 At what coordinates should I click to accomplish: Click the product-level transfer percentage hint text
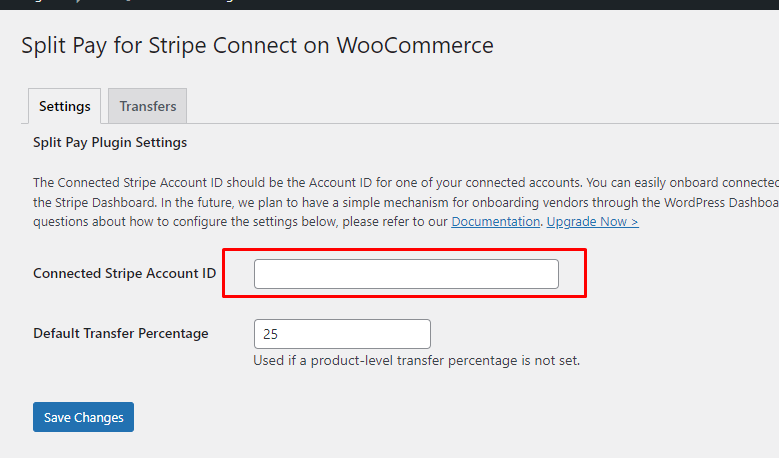pyautogui.click(x=417, y=361)
